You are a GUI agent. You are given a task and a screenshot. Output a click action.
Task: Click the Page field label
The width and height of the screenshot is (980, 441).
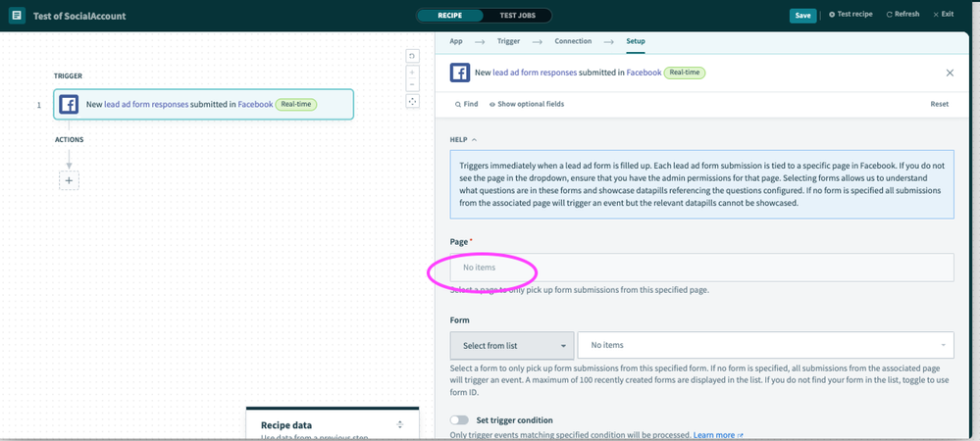tap(459, 242)
